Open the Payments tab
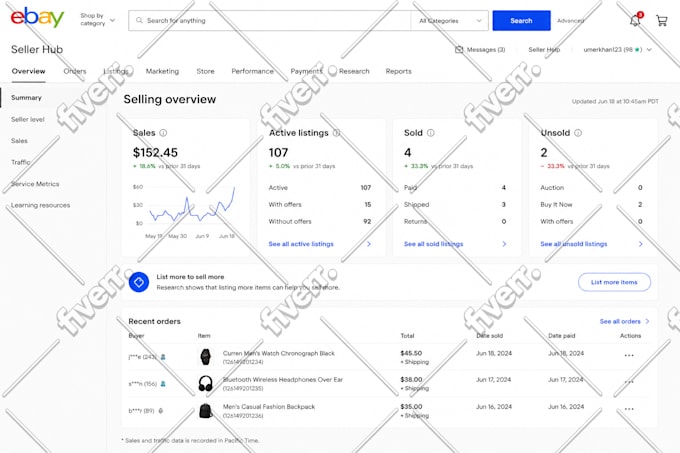This screenshot has width=680, height=453. [x=306, y=71]
